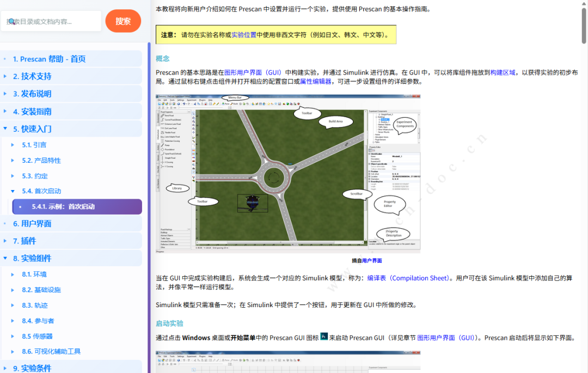Viewport: 588px width, 373px height.
Task: Follow the 用户界面 link in image caption
Action: tap(372, 260)
